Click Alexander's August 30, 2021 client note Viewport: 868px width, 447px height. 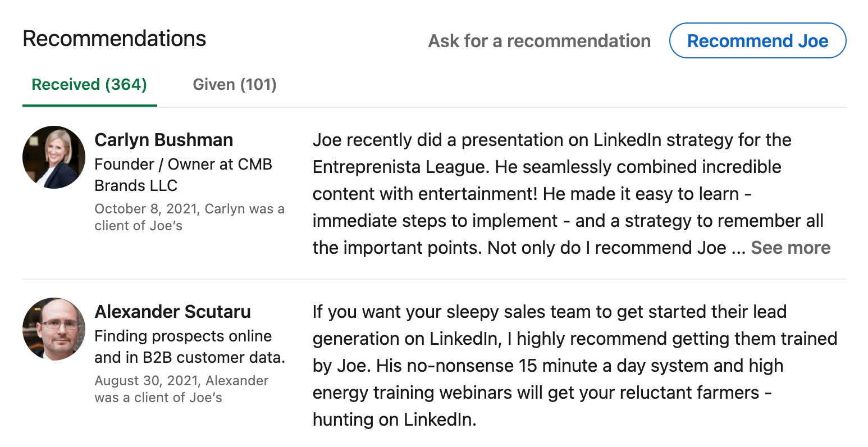(181, 389)
